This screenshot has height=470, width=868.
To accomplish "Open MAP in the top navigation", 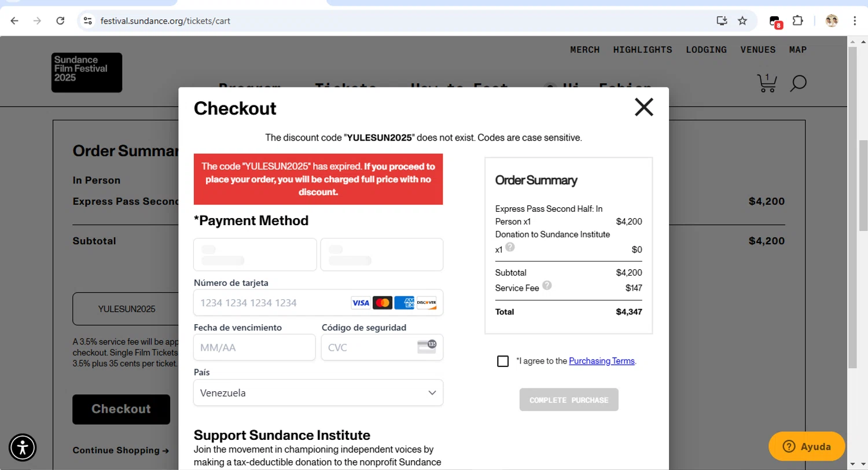I will (x=798, y=50).
